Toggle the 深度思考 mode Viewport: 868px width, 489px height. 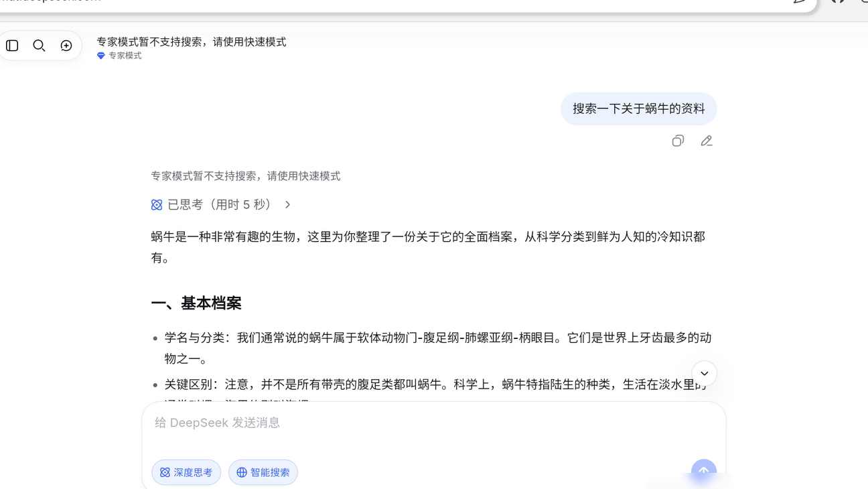coord(186,472)
